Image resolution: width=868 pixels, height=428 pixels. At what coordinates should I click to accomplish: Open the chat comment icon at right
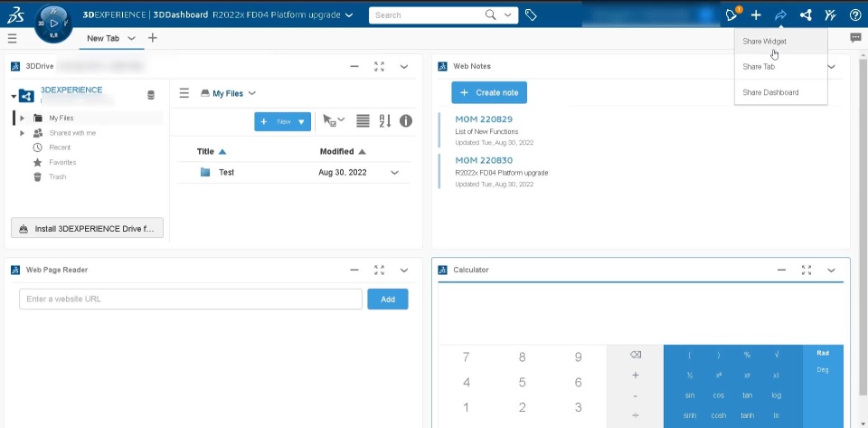(x=855, y=38)
